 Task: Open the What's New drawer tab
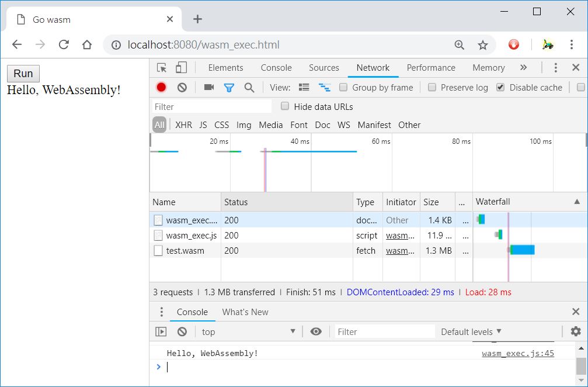245,312
